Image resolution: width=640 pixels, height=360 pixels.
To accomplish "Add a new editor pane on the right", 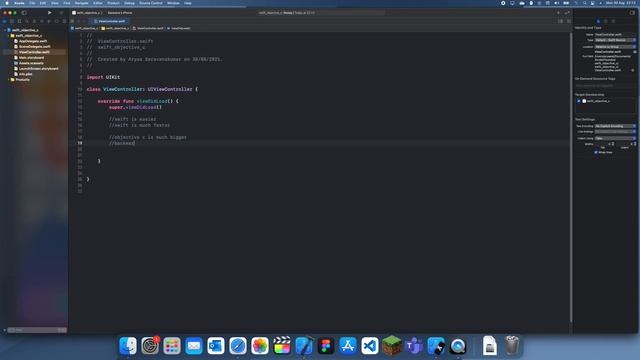I will click(x=569, y=21).
